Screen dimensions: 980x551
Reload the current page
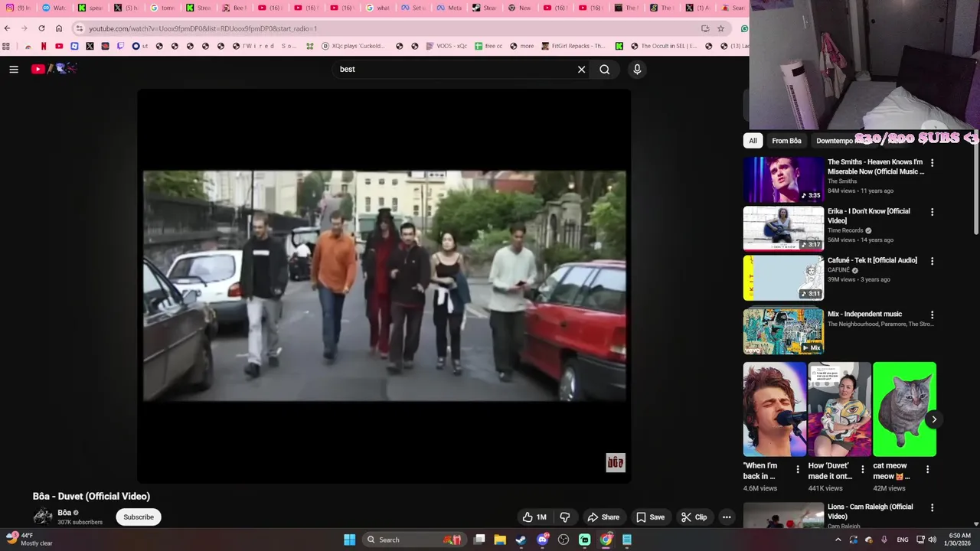(x=41, y=28)
